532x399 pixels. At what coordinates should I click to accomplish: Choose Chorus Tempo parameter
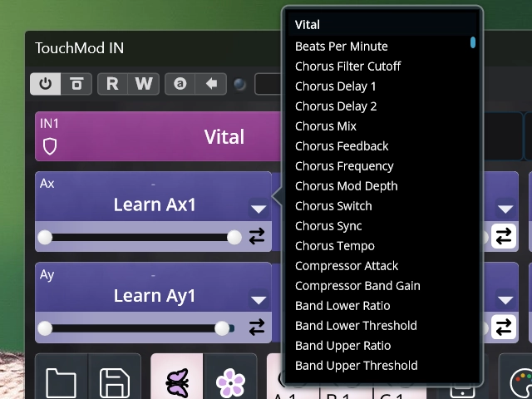[382, 246]
